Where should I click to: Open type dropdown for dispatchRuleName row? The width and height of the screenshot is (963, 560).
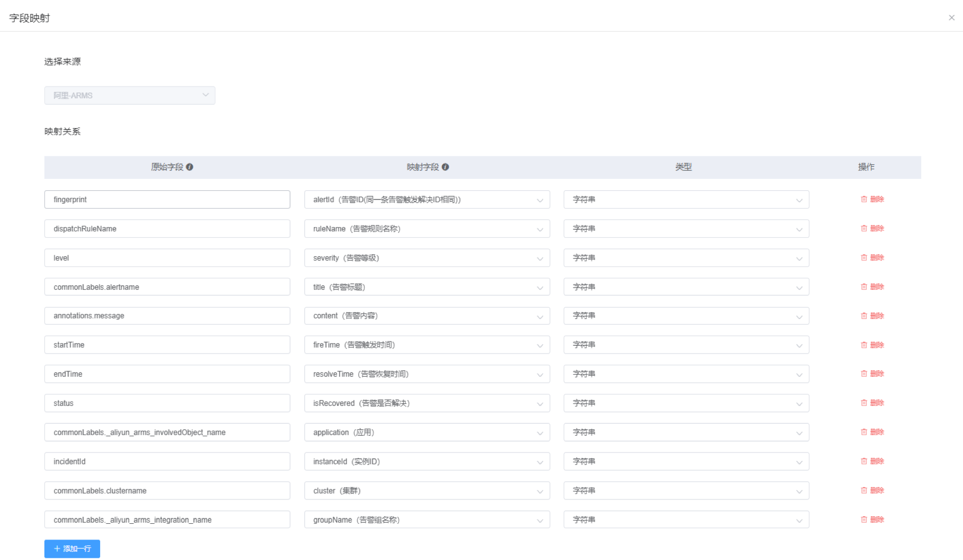coord(686,229)
